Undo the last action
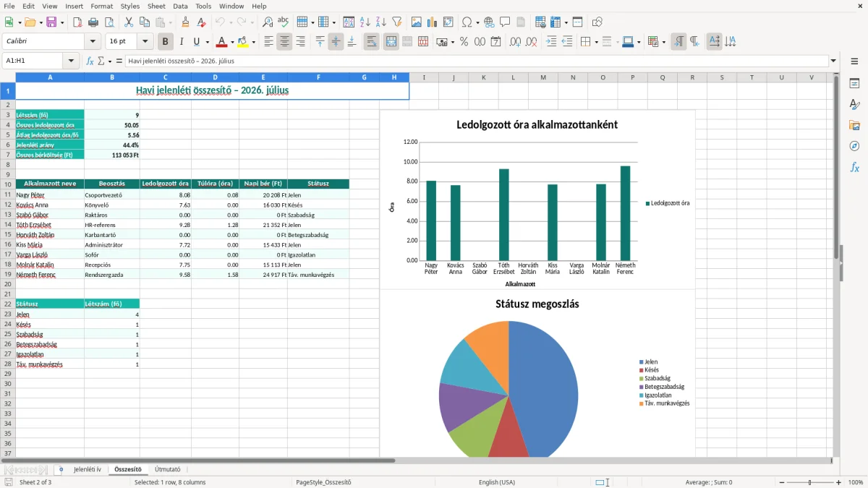The height and width of the screenshot is (488, 868). pyautogui.click(x=220, y=22)
